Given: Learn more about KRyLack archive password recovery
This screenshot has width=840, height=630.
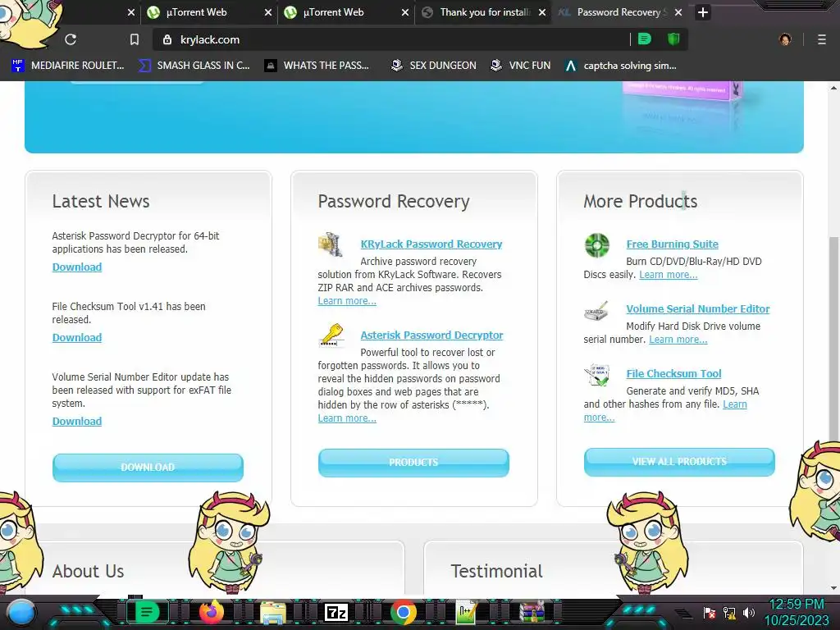Looking at the screenshot, I should coord(347,301).
